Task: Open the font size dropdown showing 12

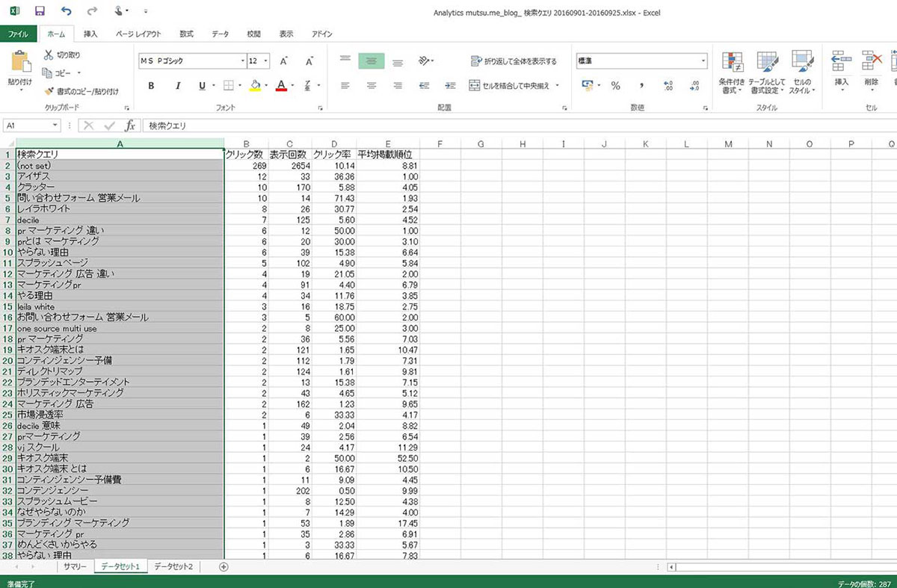Action: tap(265, 61)
